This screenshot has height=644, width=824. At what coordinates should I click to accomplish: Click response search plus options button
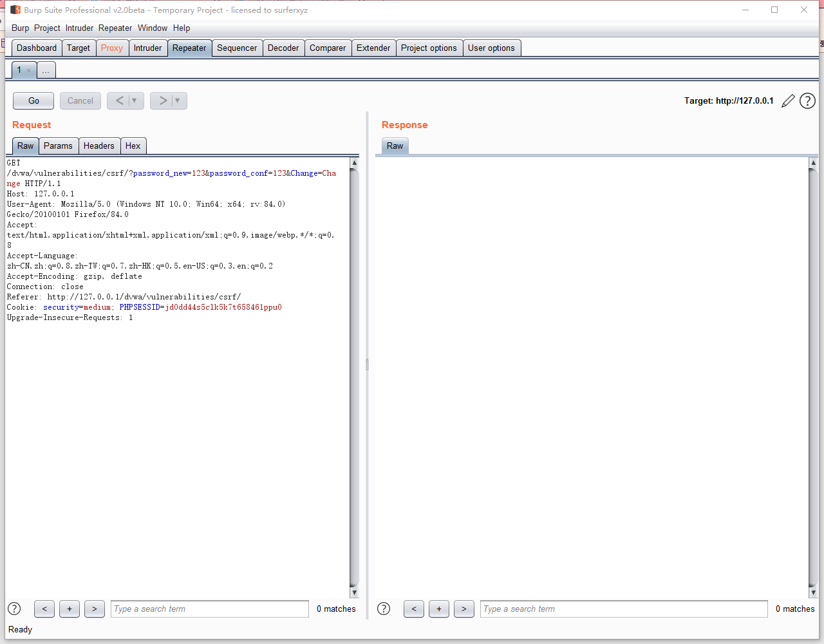pyautogui.click(x=439, y=609)
